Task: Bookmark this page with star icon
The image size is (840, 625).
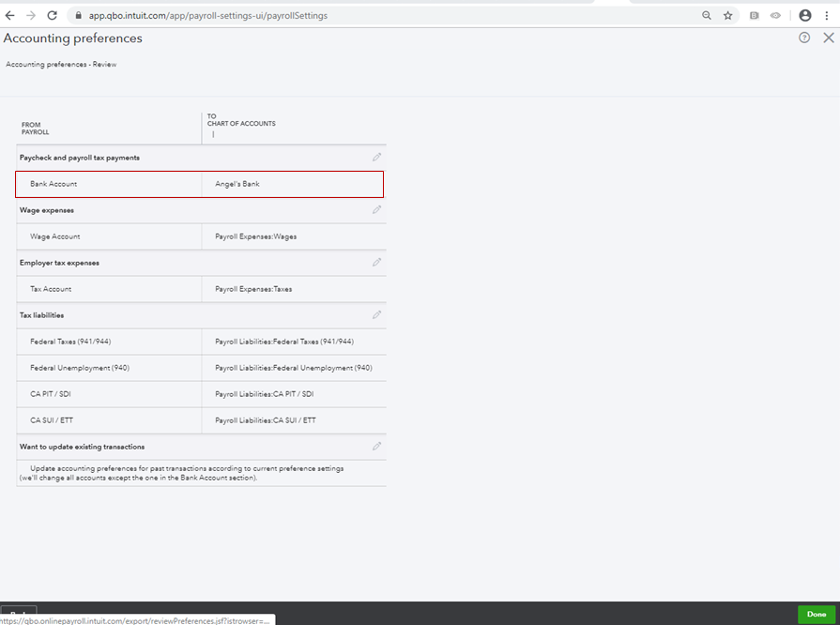Action: tap(728, 16)
